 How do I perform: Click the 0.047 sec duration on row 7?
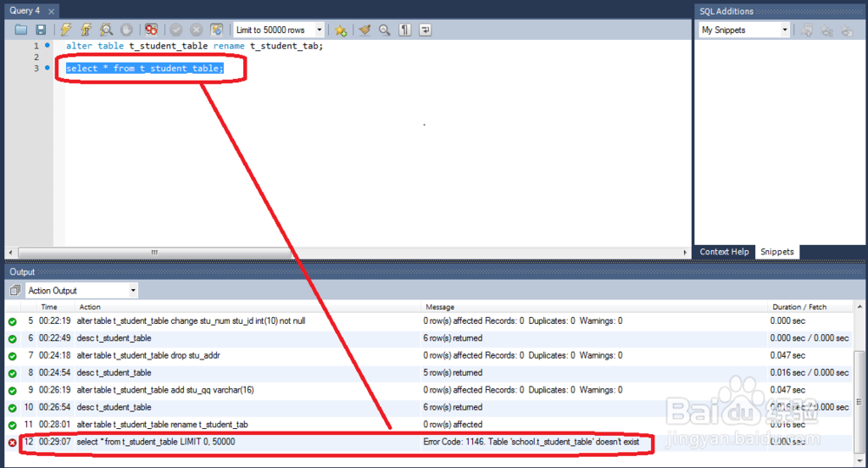[787, 355]
